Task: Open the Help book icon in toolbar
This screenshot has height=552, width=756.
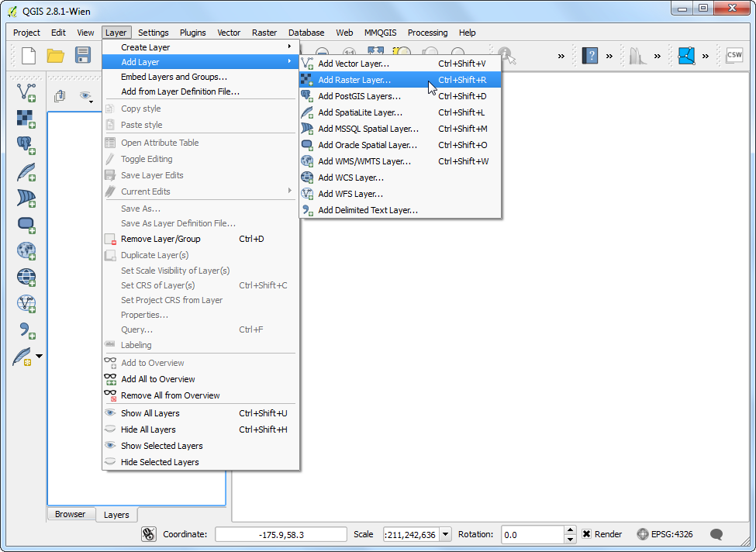Action: pyautogui.click(x=589, y=56)
